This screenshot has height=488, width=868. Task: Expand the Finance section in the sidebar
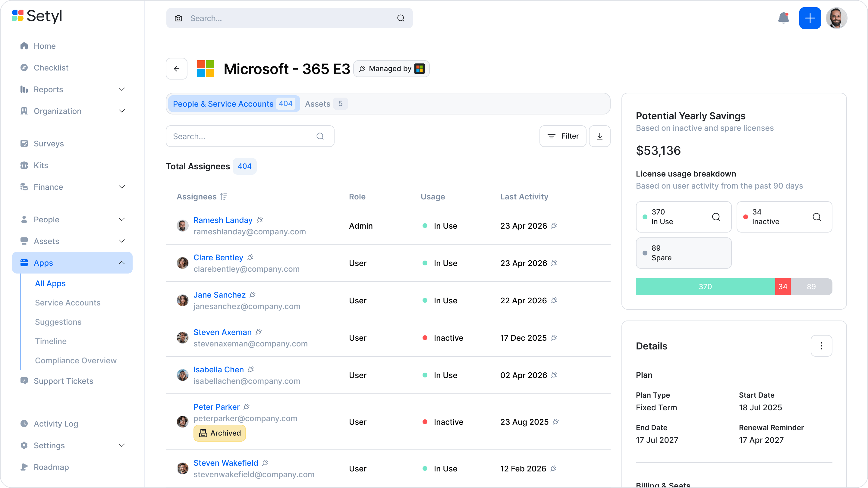tap(122, 186)
